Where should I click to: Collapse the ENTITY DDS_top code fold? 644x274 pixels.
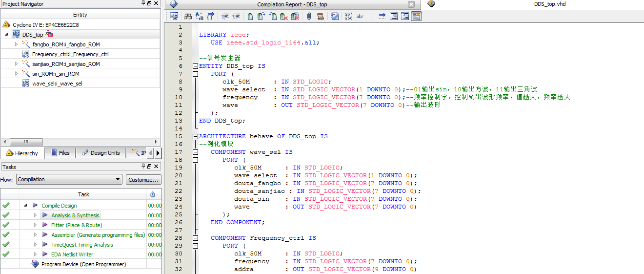pyautogui.click(x=196, y=66)
